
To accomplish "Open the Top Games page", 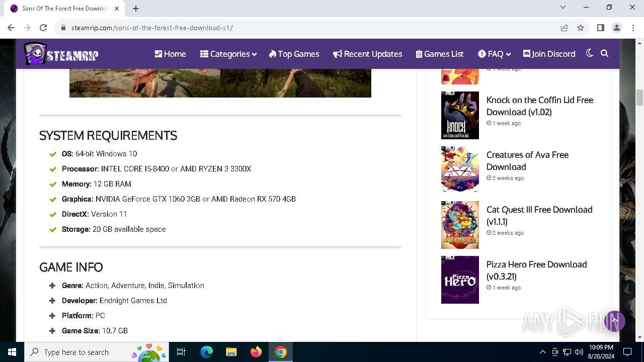I will click(x=294, y=54).
